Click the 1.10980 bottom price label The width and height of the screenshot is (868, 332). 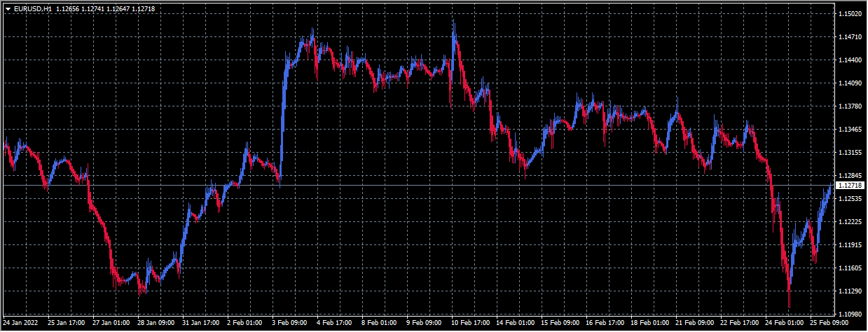click(849, 314)
